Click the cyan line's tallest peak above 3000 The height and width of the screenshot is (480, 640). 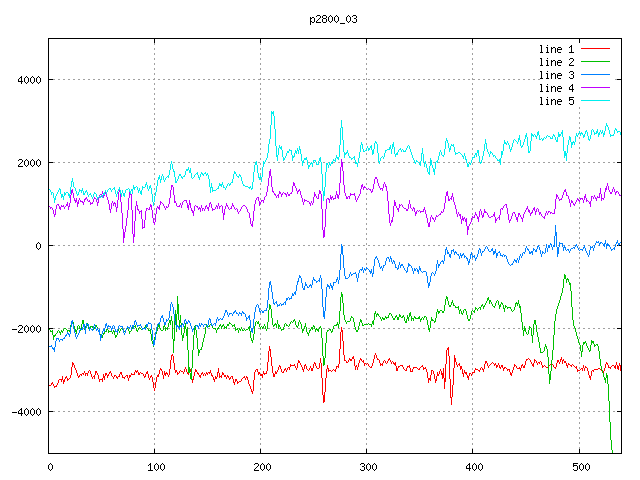[272, 113]
